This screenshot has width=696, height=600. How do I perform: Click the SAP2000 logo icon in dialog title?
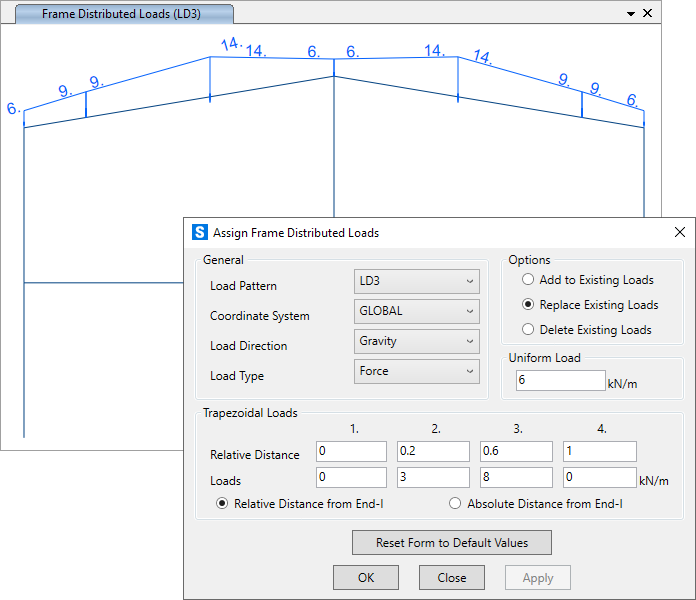(x=200, y=232)
